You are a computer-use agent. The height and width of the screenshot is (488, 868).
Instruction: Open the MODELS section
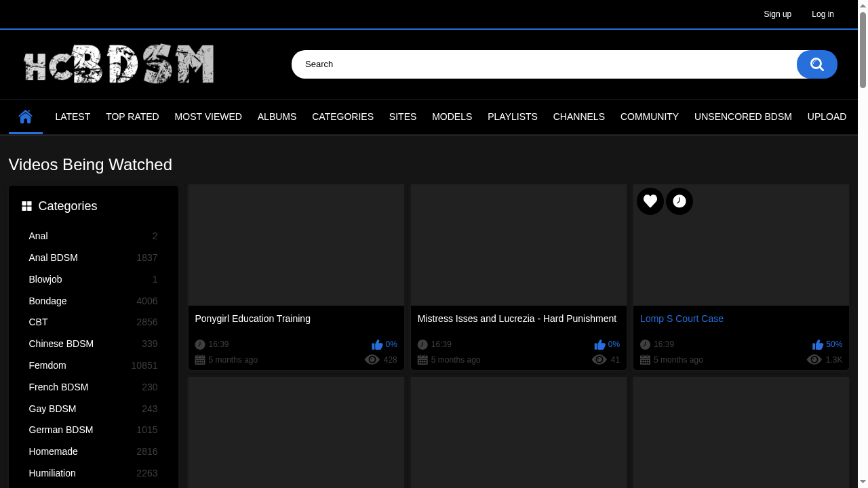pos(452,117)
